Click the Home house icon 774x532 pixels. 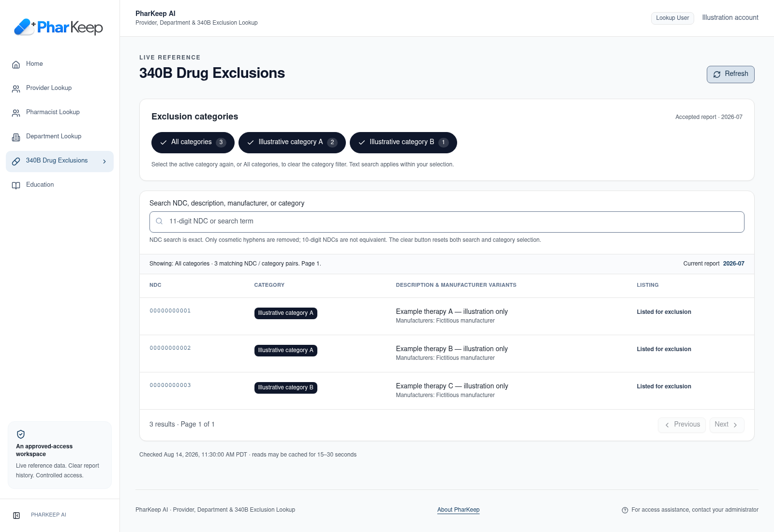coord(16,64)
